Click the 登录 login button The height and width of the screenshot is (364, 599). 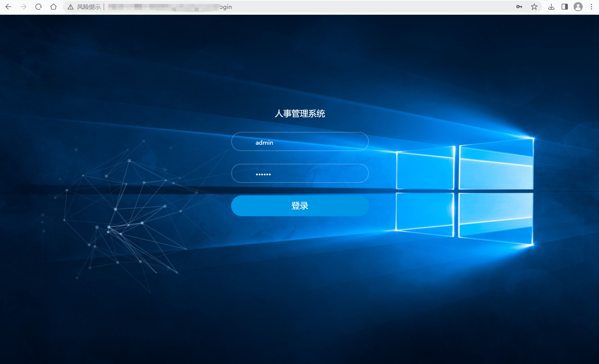click(300, 206)
